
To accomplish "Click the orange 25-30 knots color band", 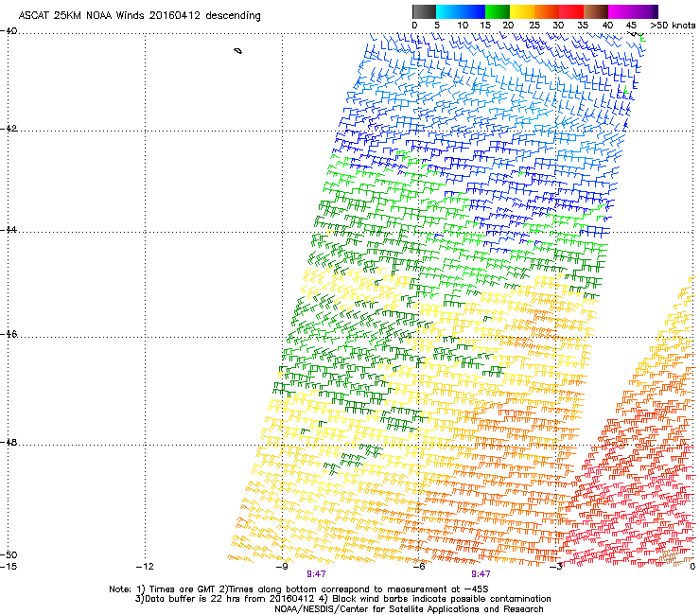I will click(547, 11).
